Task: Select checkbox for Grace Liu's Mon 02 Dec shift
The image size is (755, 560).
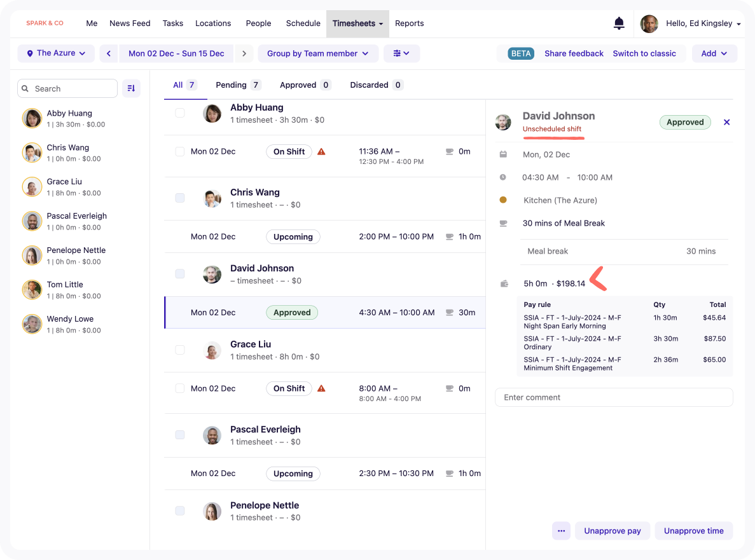Action: [x=179, y=388]
